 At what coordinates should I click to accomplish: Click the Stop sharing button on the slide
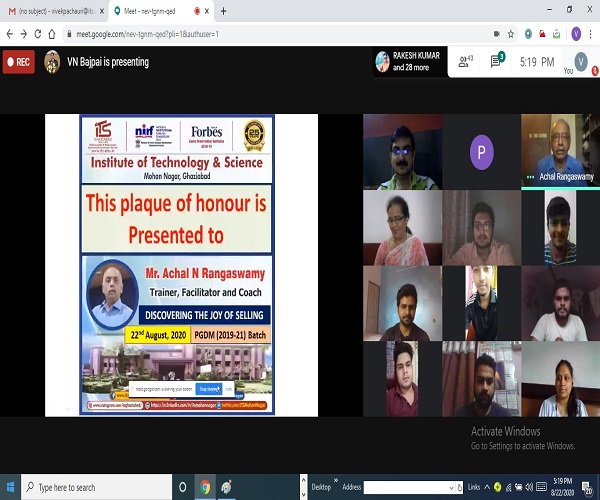[209, 389]
